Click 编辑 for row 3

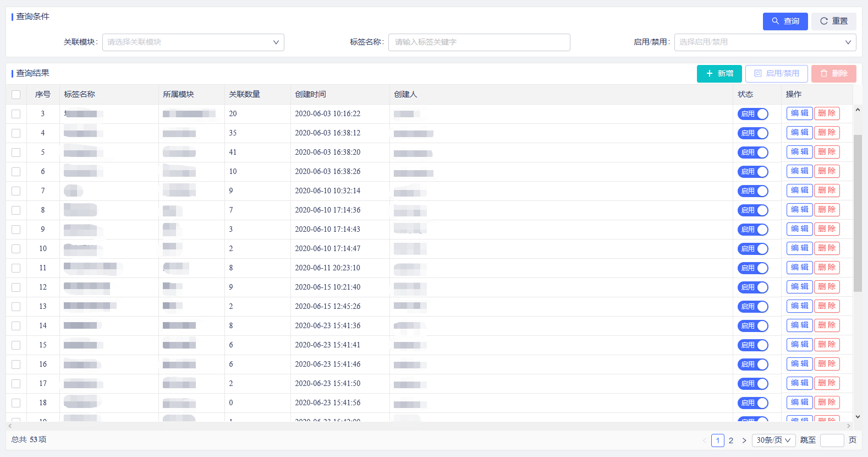[x=799, y=113]
